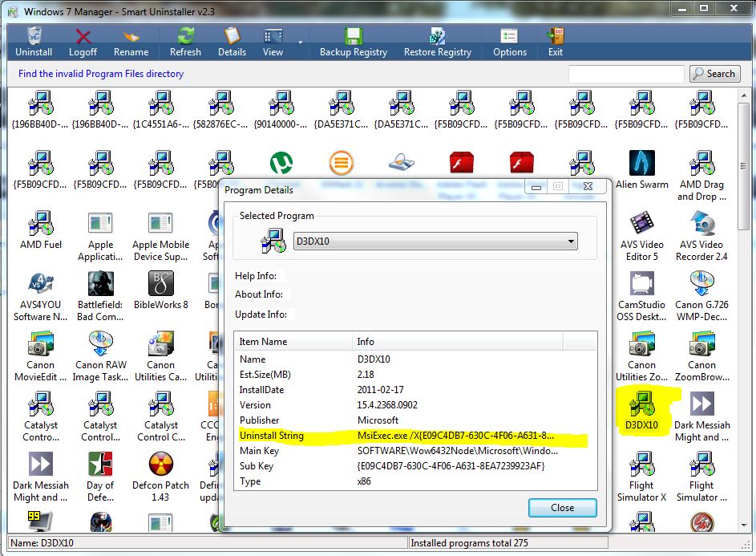756x556 pixels.
Task: Click the Name: D3DX10 status bar text
Action: click(x=42, y=543)
